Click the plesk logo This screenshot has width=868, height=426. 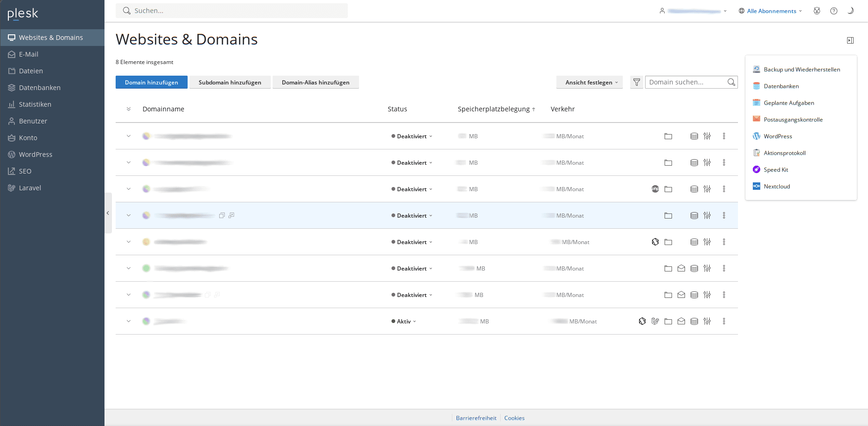(x=23, y=14)
